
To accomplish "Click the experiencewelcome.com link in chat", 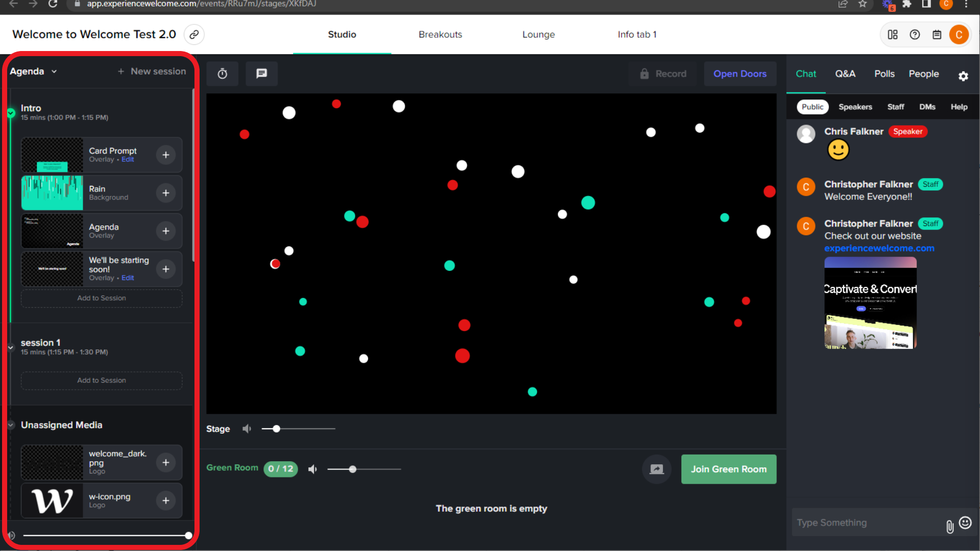I will [x=879, y=248].
